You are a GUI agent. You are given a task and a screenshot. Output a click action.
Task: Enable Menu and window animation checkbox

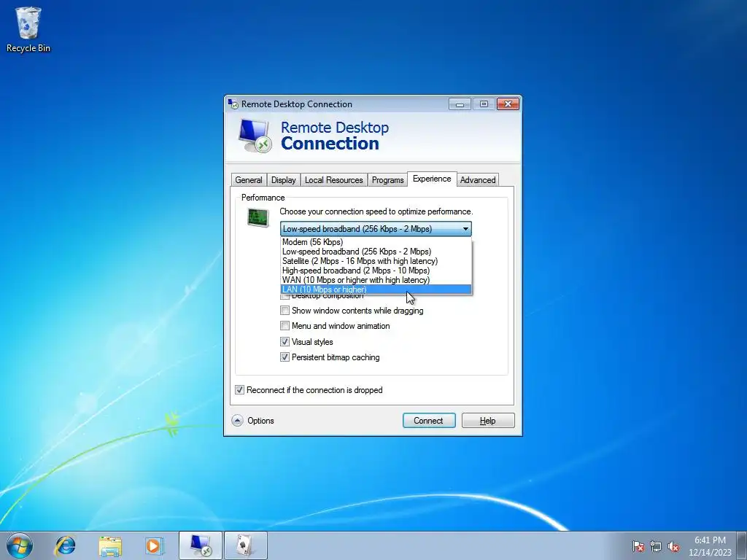(285, 326)
